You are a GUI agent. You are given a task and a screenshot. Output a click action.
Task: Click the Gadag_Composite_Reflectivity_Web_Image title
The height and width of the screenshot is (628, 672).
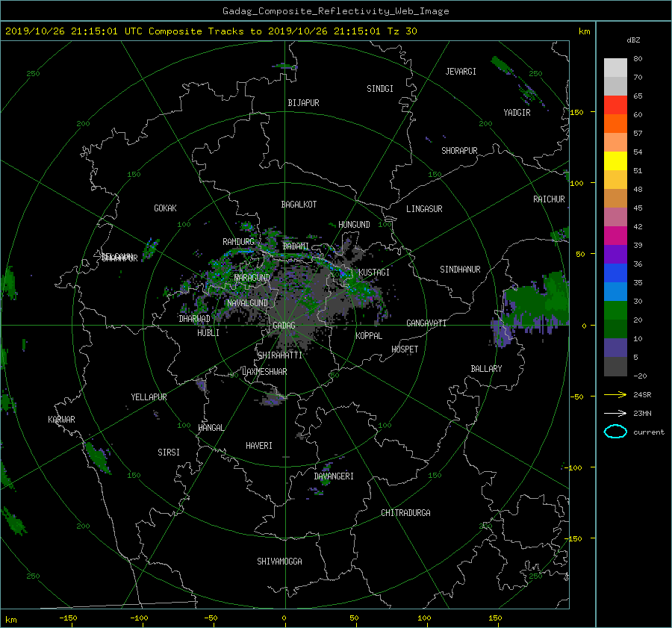pos(335,11)
